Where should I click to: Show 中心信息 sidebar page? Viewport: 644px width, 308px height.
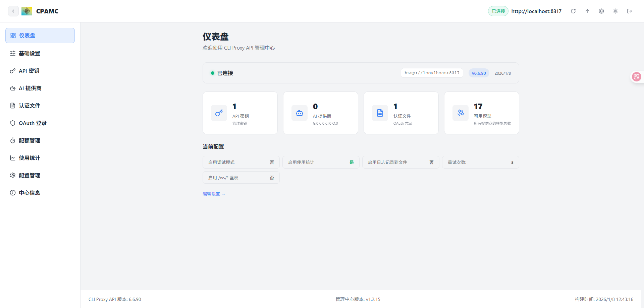point(40,193)
